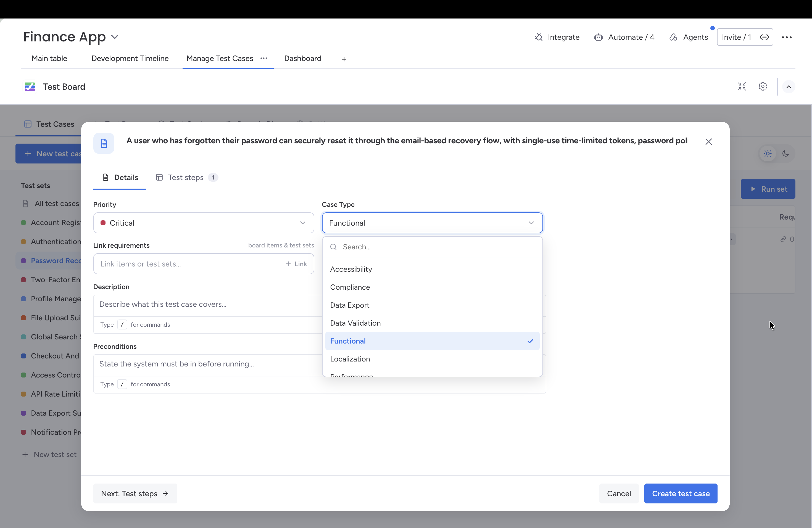Image resolution: width=812 pixels, height=528 pixels.
Task: Open the Development Timeline tab
Action: coord(130,58)
